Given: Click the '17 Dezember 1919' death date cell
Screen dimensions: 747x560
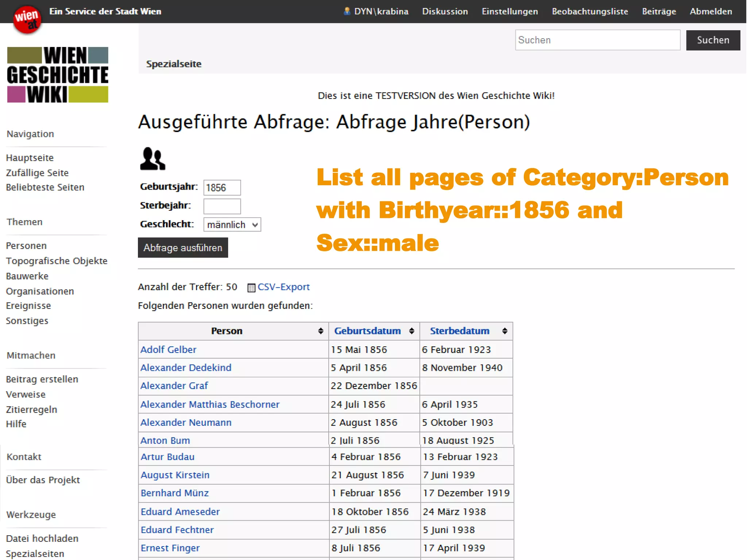Looking at the screenshot, I should [467, 493].
